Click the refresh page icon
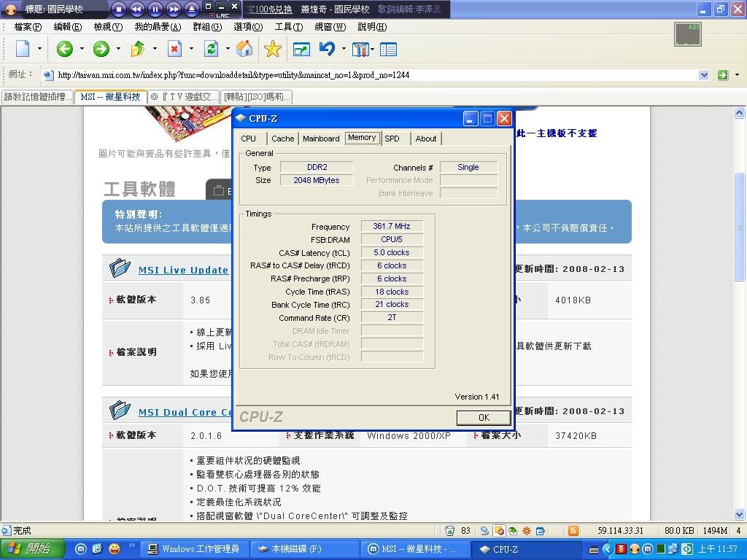This screenshot has width=747, height=560. (211, 49)
